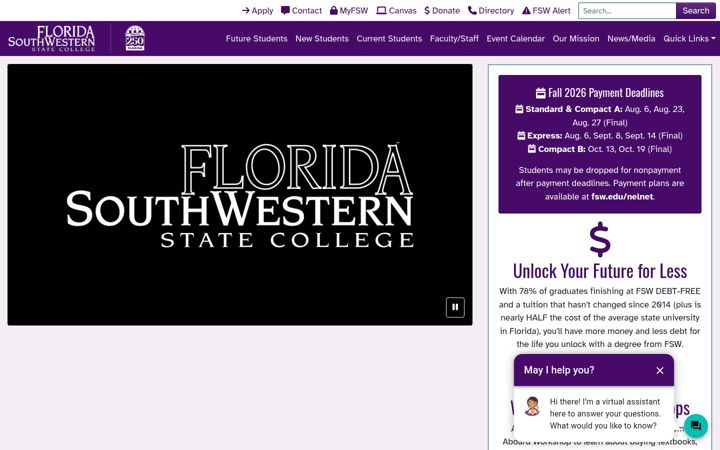Click calendar icon next to Compact B
The height and width of the screenshot is (450, 720).
[532, 149]
